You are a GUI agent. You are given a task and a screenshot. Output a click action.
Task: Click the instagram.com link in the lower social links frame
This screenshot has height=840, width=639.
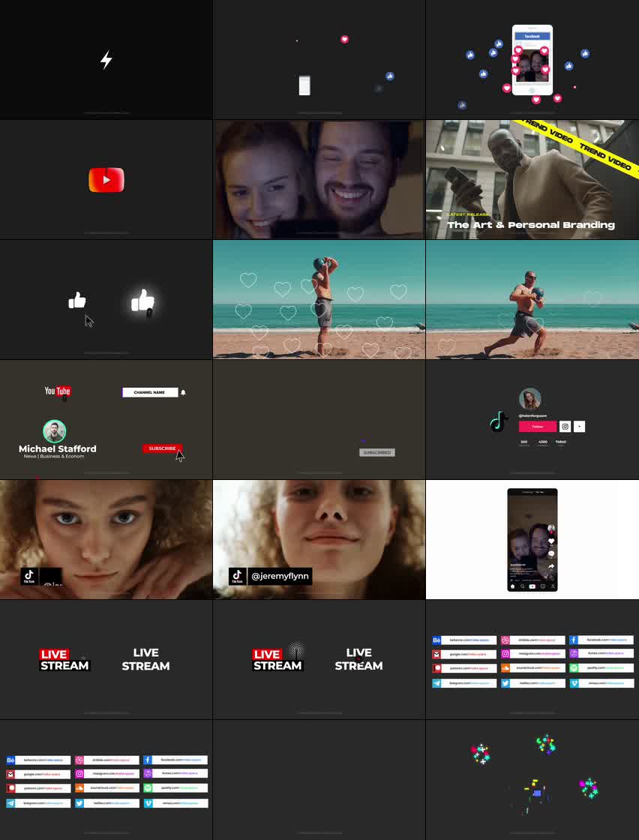click(112, 774)
